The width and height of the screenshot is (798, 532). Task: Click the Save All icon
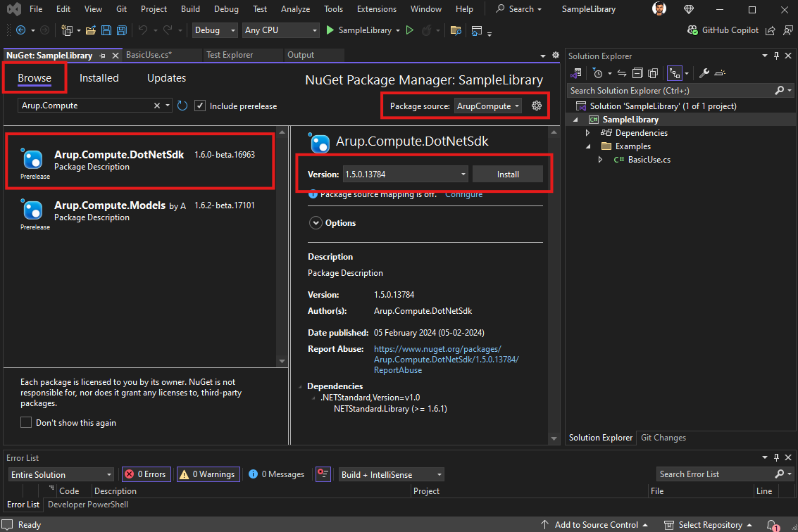tap(122, 30)
